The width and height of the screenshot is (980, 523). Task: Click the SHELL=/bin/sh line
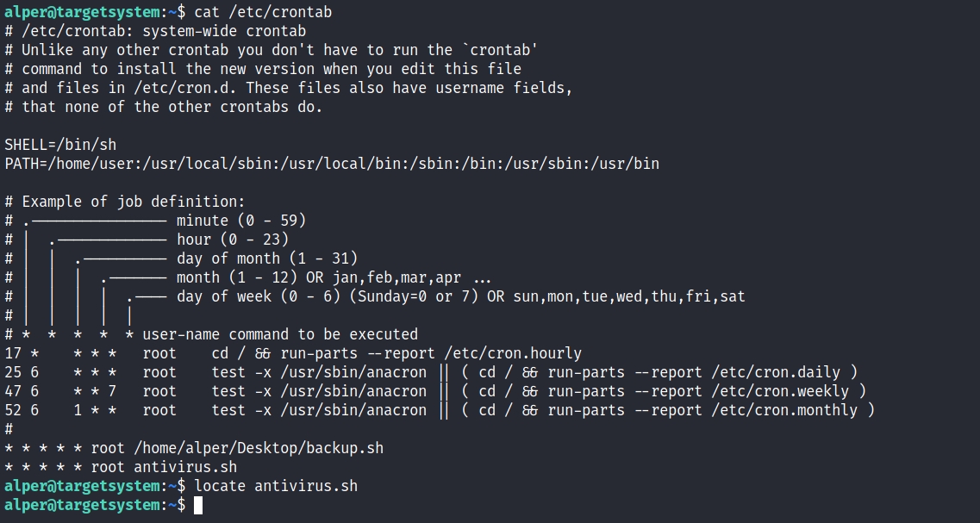60,145
